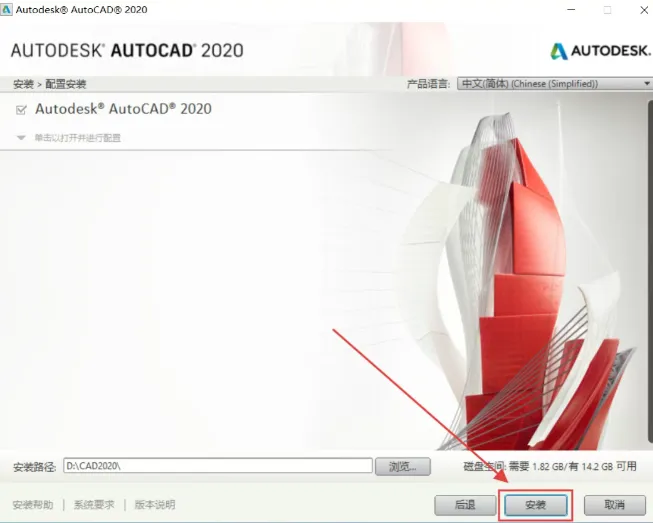Open the 版本说明 link
The image size is (653, 523).
click(x=155, y=505)
